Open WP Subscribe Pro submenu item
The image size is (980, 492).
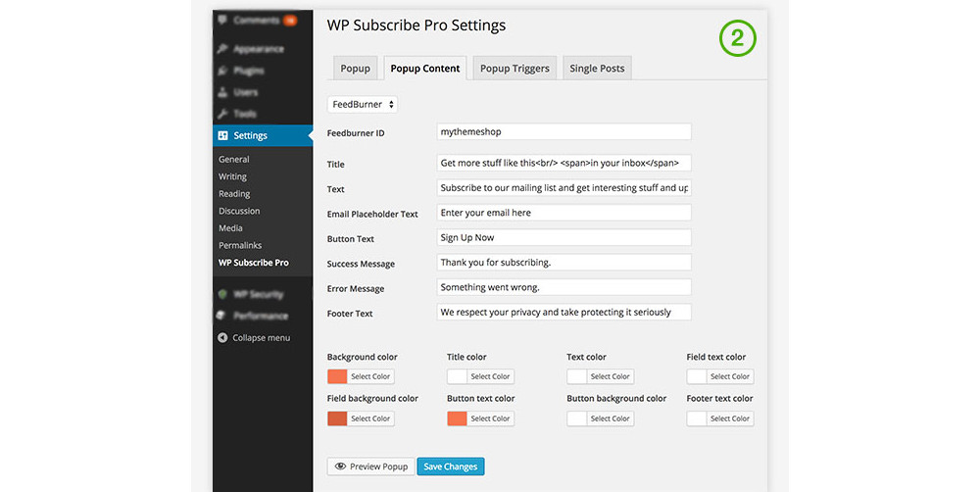point(253,263)
